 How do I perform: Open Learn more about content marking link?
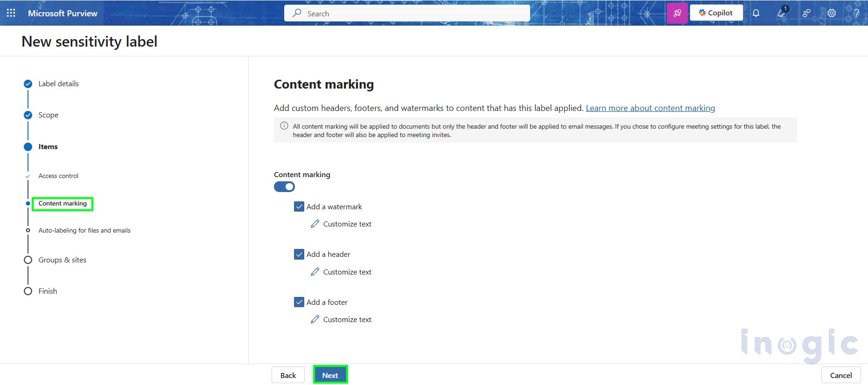click(x=650, y=108)
